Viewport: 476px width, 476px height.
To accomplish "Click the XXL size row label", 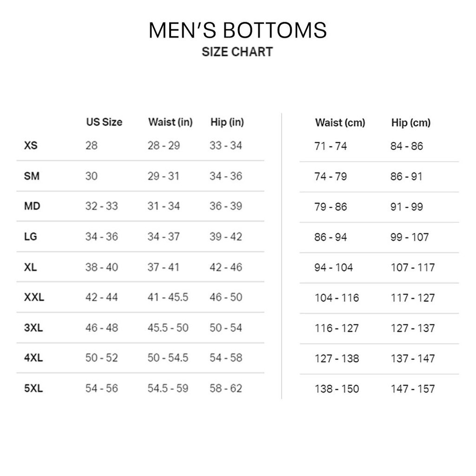I will click(34, 297).
